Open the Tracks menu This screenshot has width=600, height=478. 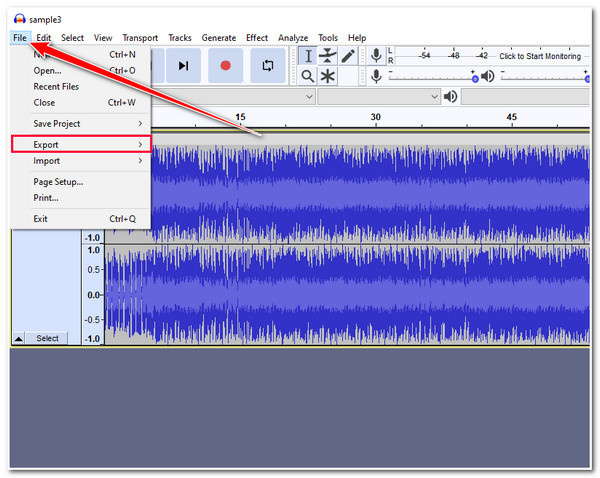(x=180, y=38)
